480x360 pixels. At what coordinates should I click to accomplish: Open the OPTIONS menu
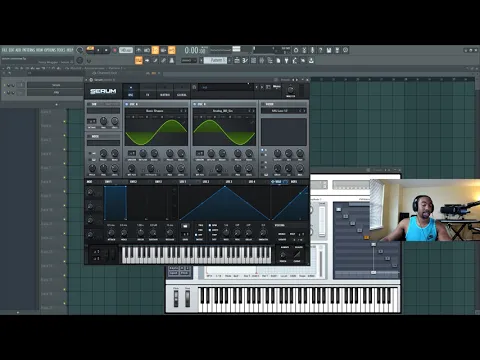coord(50,50)
